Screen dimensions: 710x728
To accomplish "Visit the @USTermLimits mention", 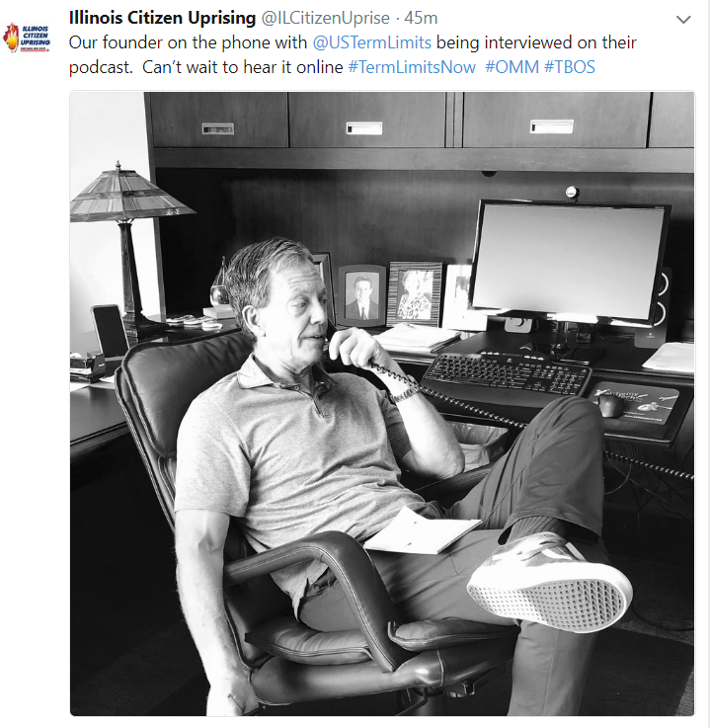I will pos(371,42).
